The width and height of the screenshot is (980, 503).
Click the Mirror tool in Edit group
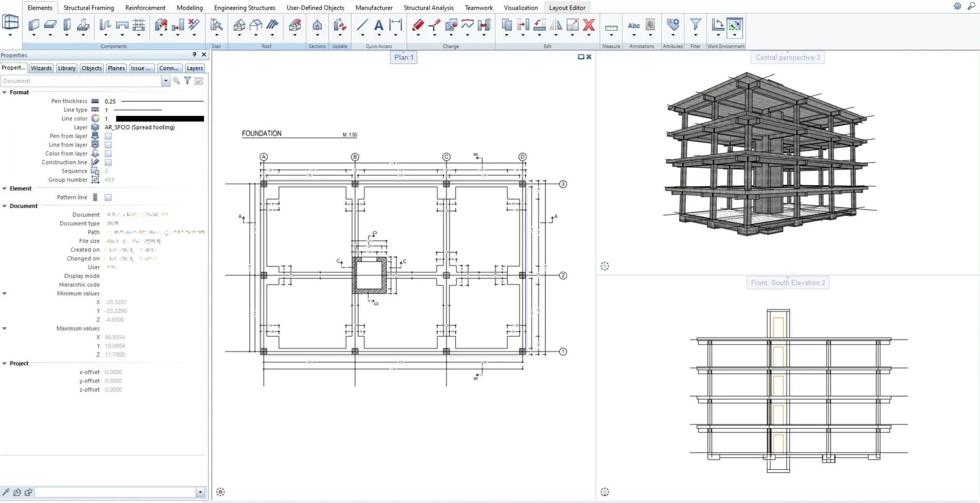[x=556, y=25]
